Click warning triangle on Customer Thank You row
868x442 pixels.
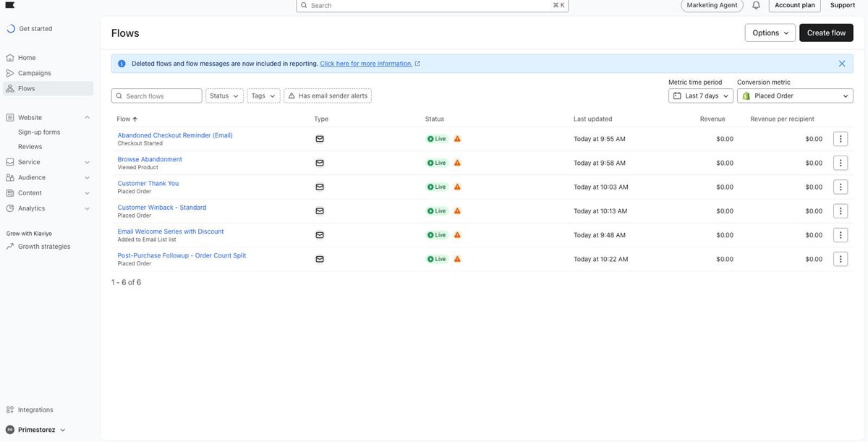click(457, 187)
